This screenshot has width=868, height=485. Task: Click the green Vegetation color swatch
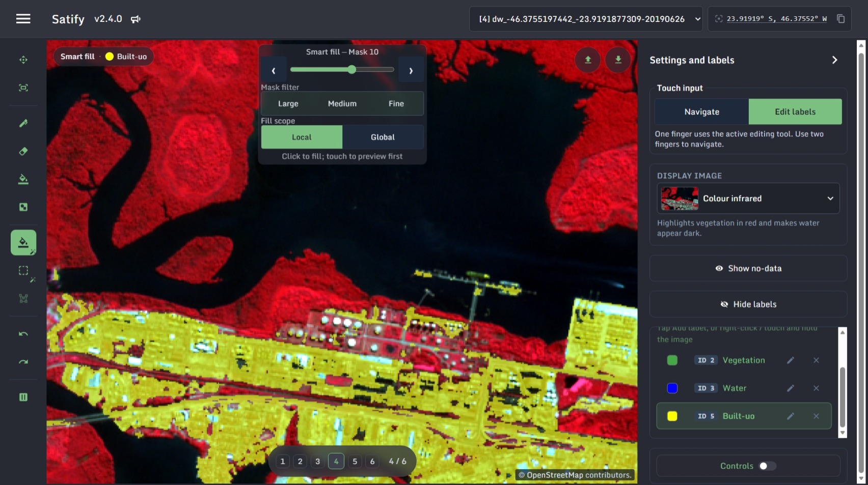[672, 360]
